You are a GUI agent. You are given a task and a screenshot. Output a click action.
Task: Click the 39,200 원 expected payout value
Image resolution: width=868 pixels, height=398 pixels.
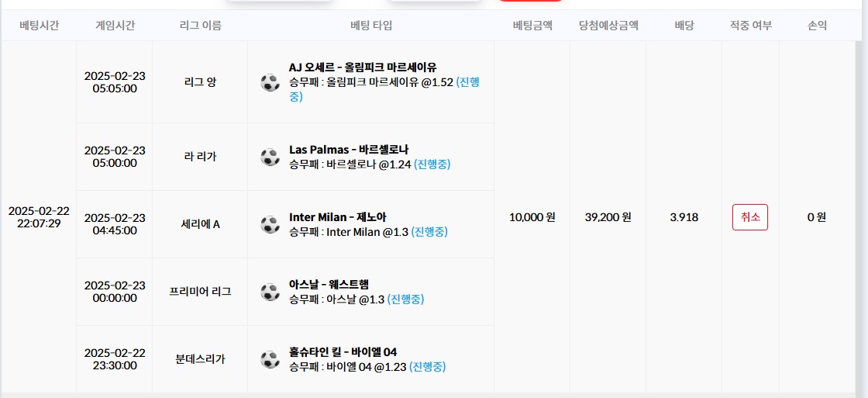pos(608,217)
